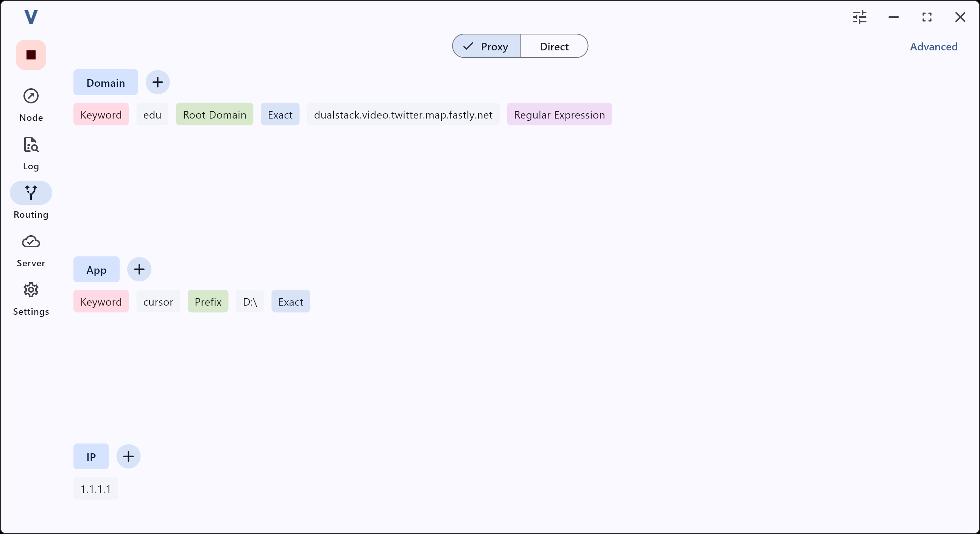Click the edu domain entry

coord(152,114)
